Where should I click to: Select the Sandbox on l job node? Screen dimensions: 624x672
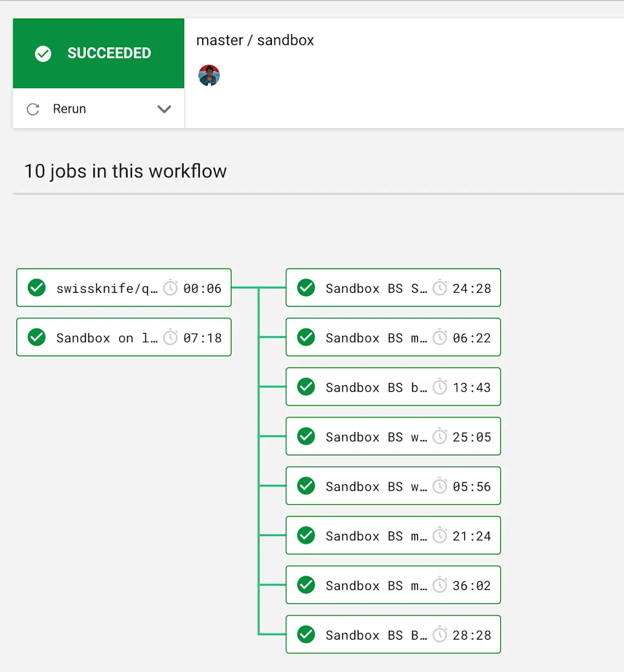click(x=123, y=337)
